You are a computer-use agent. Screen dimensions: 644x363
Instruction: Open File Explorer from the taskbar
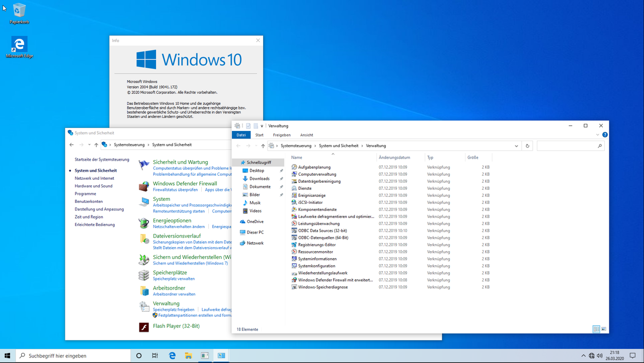tap(188, 355)
